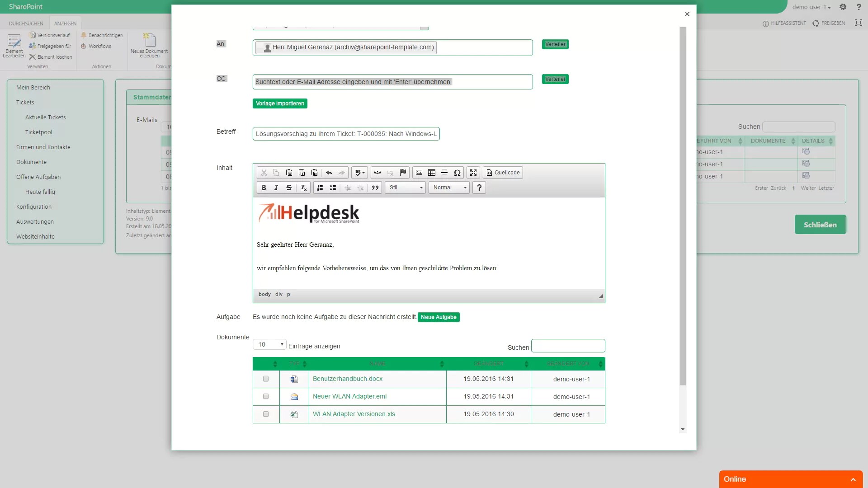868x488 pixels.
Task: Insert numbered list in editor
Action: tap(320, 188)
